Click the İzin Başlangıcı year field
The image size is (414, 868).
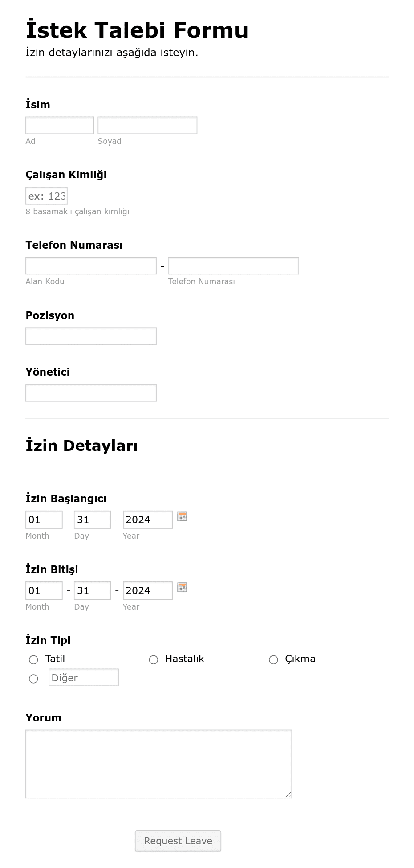click(148, 520)
